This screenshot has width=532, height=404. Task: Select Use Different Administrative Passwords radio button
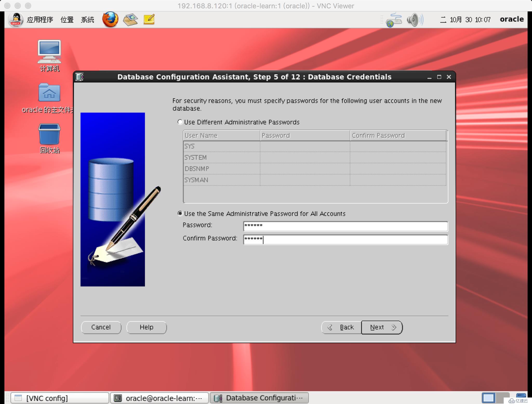click(178, 122)
